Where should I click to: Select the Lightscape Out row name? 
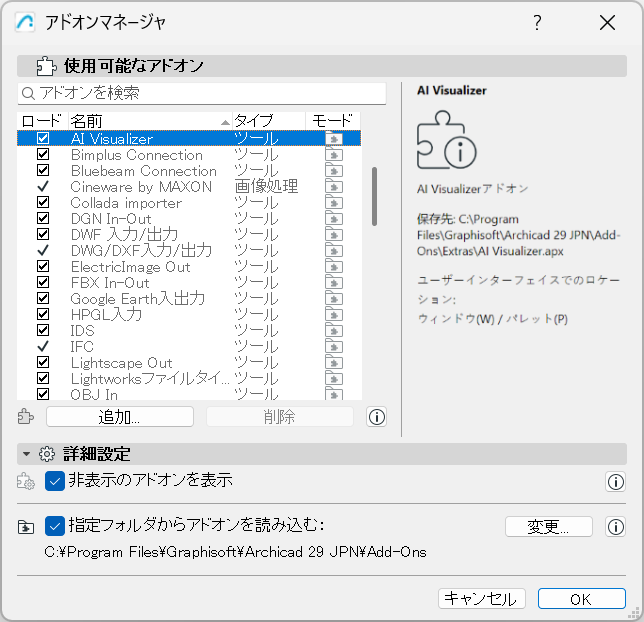coord(122,363)
